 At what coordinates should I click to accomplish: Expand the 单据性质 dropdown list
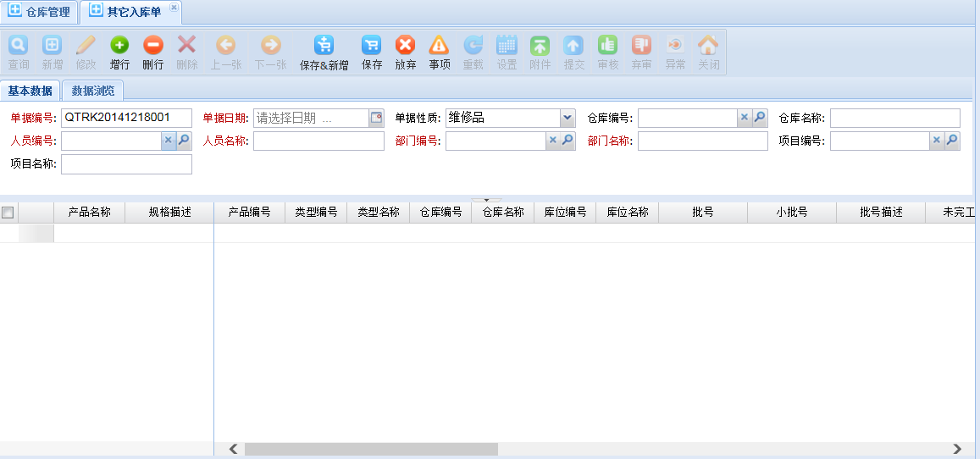click(x=567, y=119)
